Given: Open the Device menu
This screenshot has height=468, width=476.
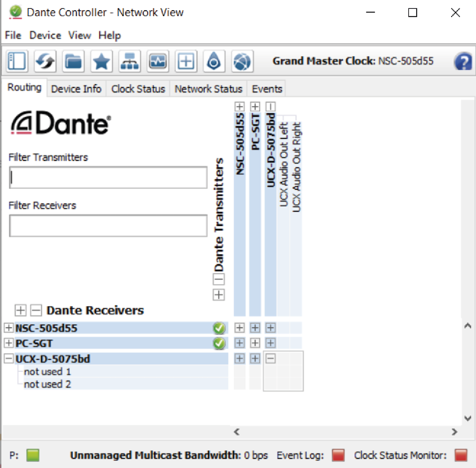Looking at the screenshot, I should (x=45, y=35).
